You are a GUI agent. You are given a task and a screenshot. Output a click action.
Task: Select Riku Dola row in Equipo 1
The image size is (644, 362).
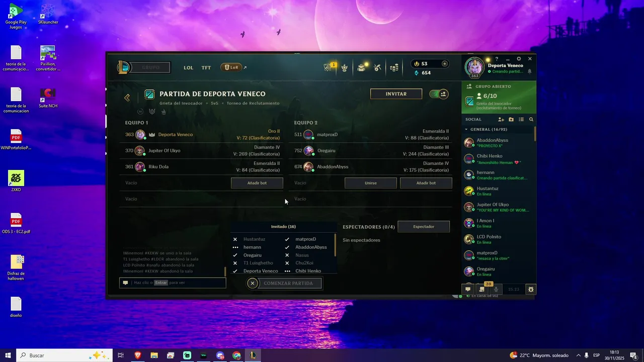[x=202, y=167]
